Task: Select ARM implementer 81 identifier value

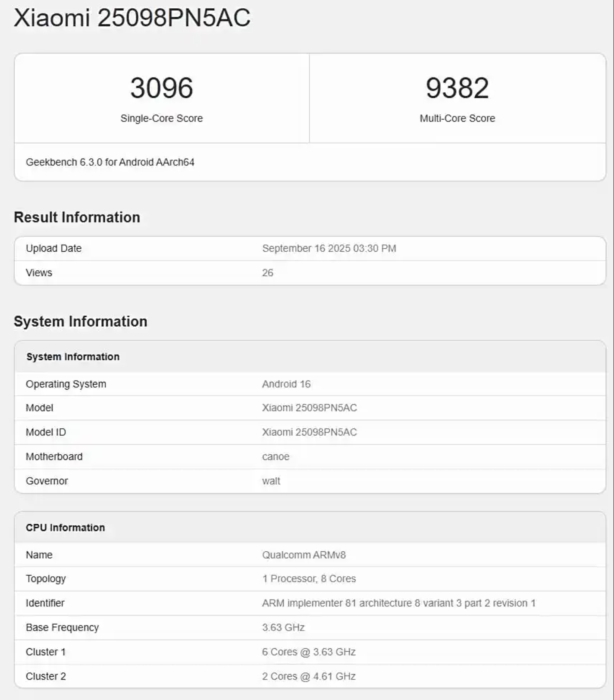Action: click(399, 603)
